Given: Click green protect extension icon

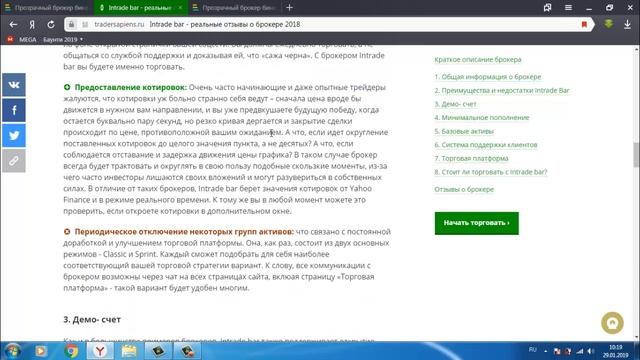Looking at the screenshot, I should click(609, 24).
